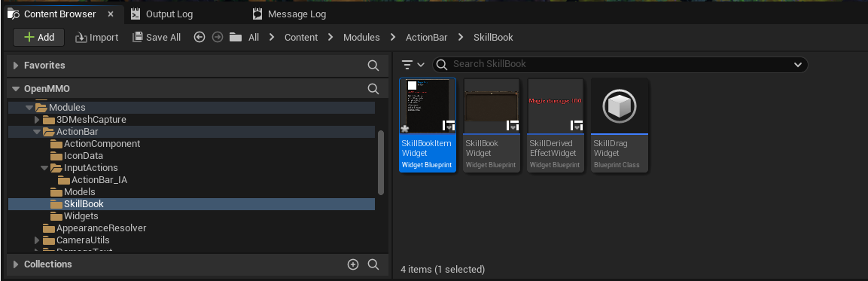Search in Collections

pos(373,264)
